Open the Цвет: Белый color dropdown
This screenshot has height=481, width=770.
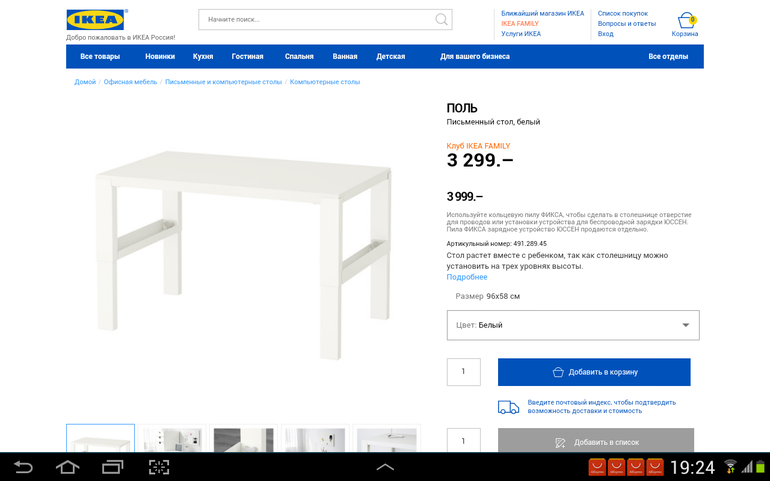point(573,325)
